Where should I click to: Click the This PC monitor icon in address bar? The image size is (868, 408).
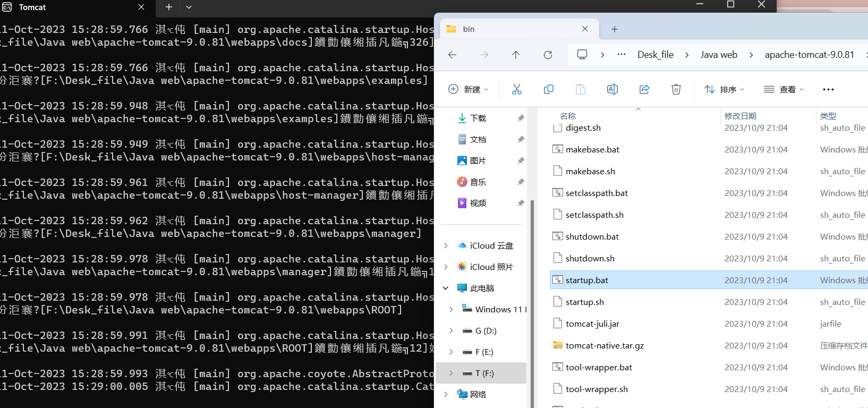point(582,54)
